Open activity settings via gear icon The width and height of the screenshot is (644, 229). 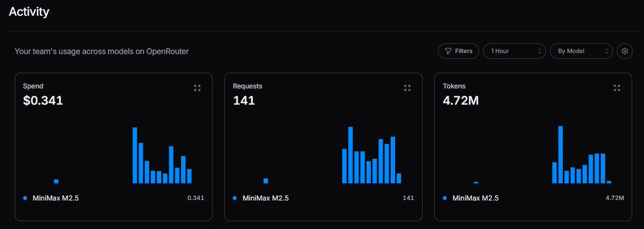point(625,51)
